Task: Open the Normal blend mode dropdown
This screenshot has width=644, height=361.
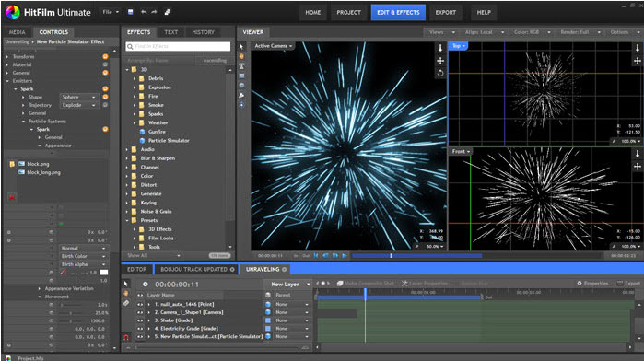Action: point(83,249)
